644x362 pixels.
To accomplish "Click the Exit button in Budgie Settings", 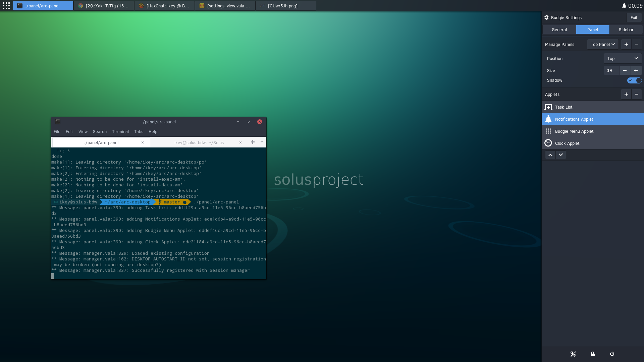I will tap(634, 18).
